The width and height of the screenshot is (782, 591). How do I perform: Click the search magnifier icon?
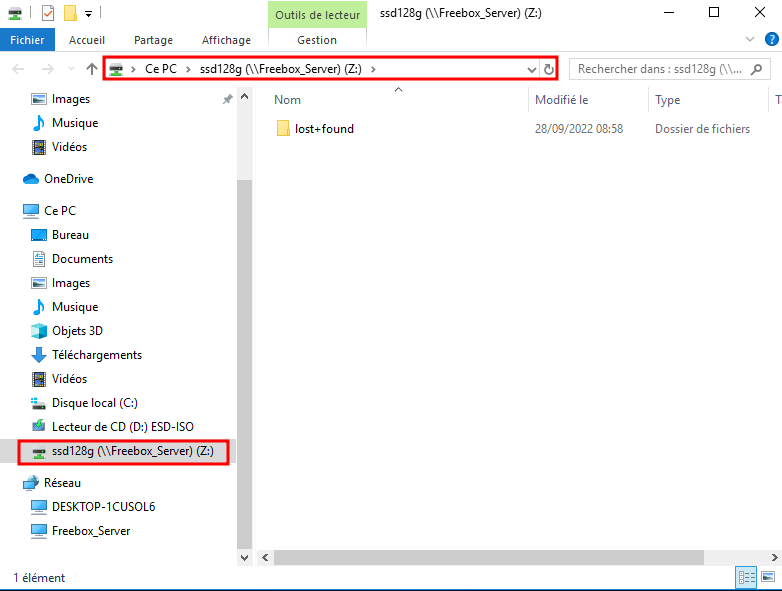(x=756, y=69)
